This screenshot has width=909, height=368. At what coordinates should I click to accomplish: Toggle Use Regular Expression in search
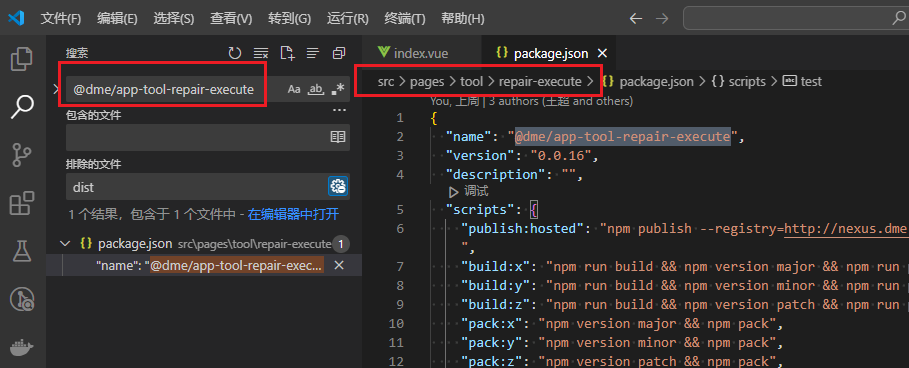[x=337, y=89]
